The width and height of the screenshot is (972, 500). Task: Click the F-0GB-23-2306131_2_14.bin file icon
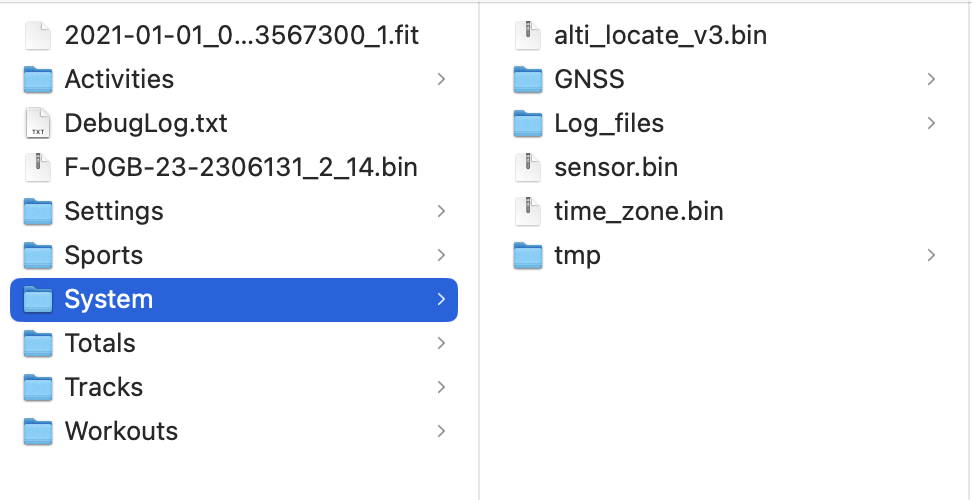[x=38, y=167]
